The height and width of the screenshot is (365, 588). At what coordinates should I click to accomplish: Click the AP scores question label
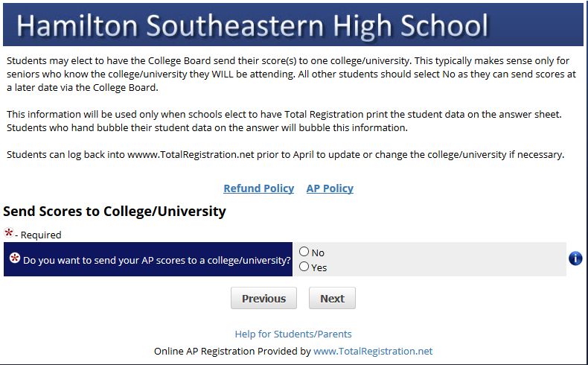point(157,260)
